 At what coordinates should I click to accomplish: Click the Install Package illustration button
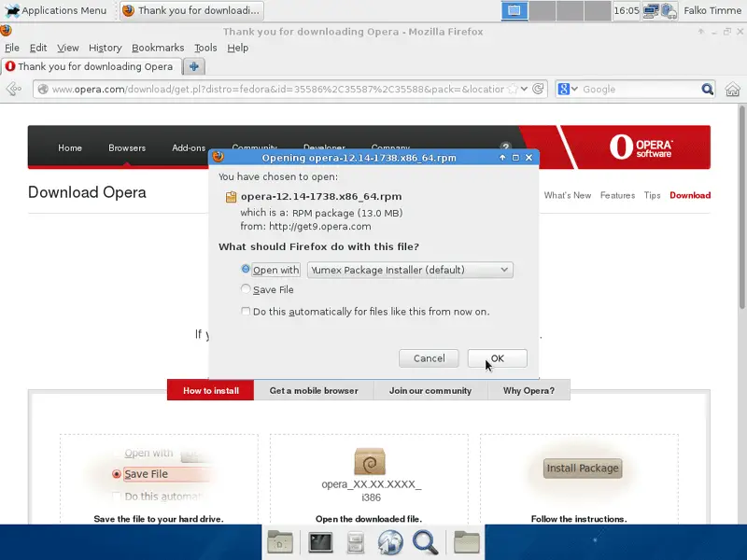[582, 469]
